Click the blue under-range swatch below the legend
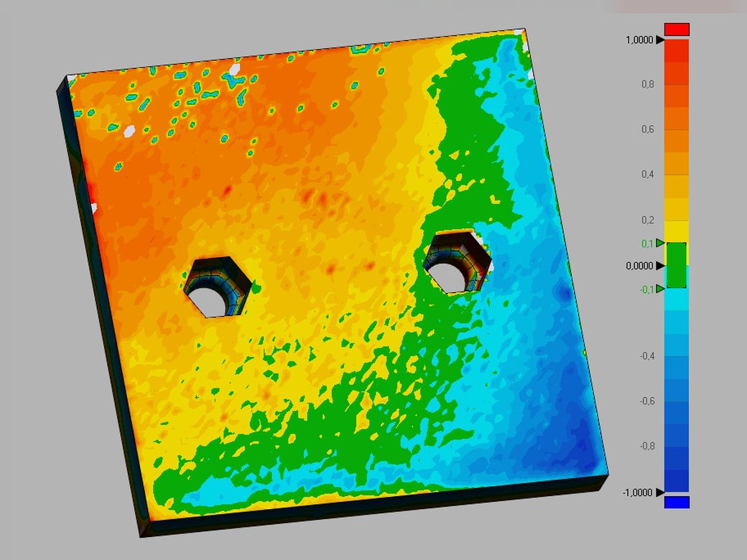This screenshot has width=747, height=560. 677,502
